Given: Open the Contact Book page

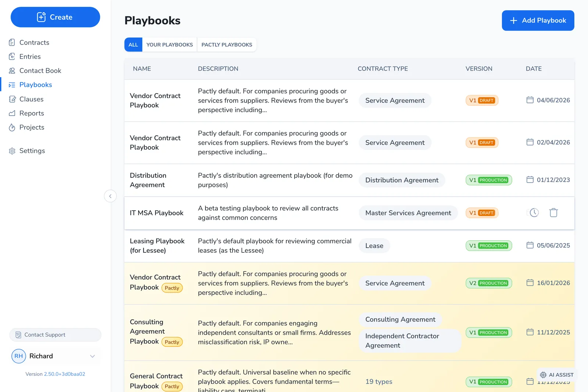Looking at the screenshot, I should (x=40, y=71).
